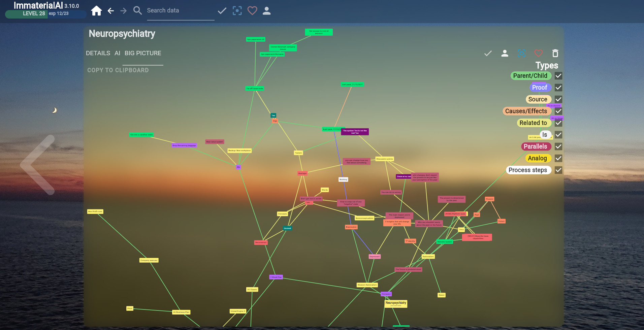Open the AI tab
This screenshot has height=330, width=644.
coord(117,53)
